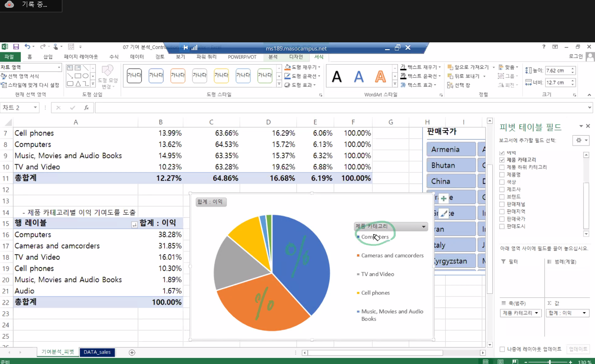This screenshot has width=595, height=364.
Task: Select the Armenia slicer button
Action: (451, 149)
